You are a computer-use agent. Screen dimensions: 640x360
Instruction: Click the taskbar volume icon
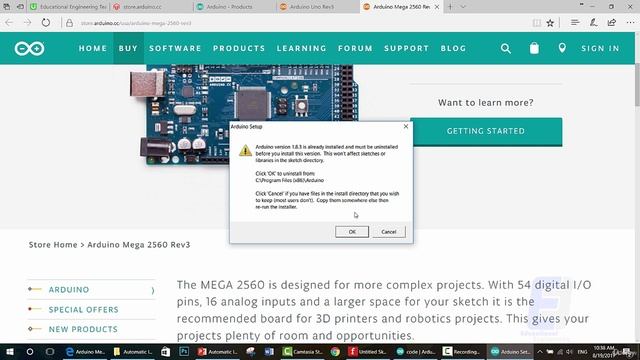point(569,351)
